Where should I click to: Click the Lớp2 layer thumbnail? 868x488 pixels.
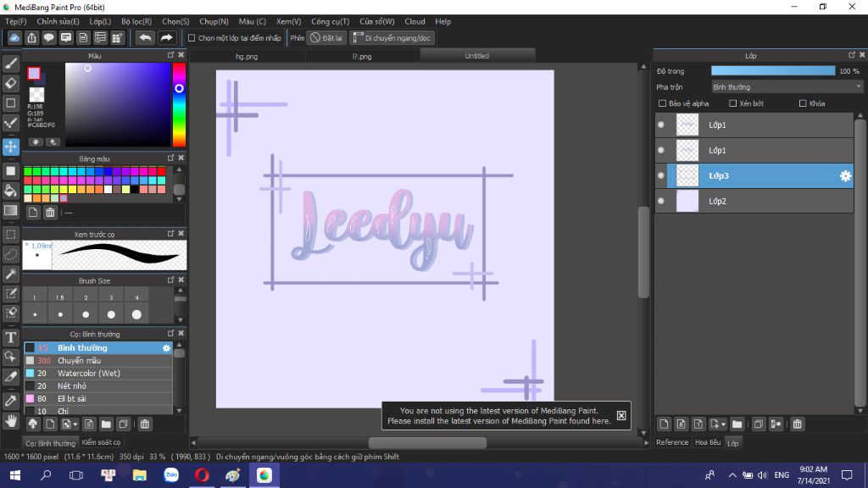687,202
